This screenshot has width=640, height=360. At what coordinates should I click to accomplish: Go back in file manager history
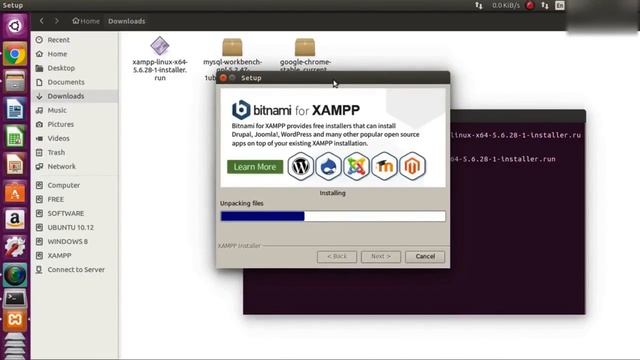42,21
